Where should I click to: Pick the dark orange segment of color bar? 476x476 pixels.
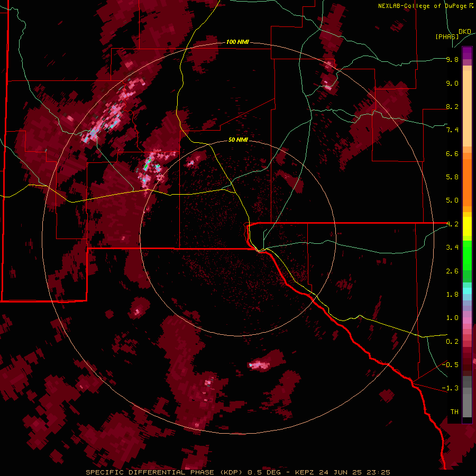[467, 183]
